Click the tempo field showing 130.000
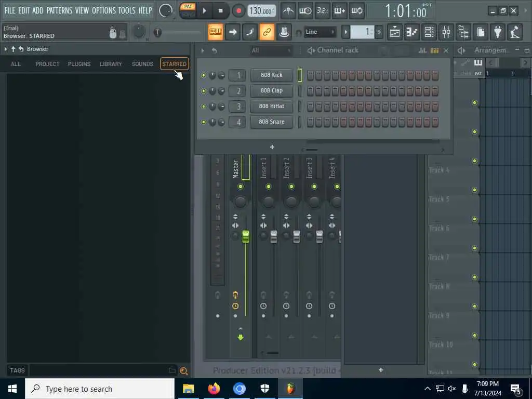This screenshot has height=399, width=532. [261, 11]
